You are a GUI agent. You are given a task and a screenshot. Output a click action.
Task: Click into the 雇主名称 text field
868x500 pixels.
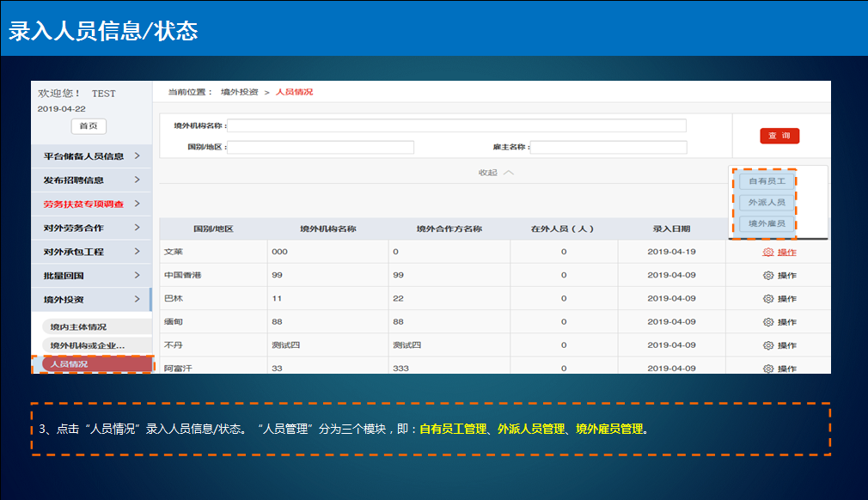[608, 148]
